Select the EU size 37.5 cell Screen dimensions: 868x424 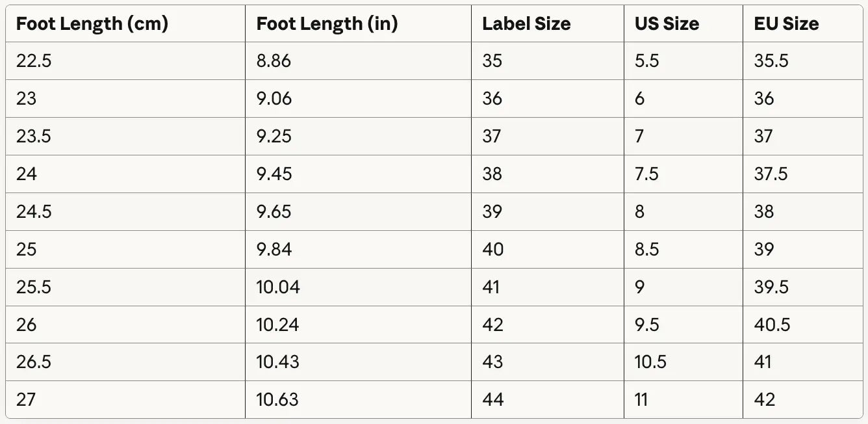tap(771, 174)
